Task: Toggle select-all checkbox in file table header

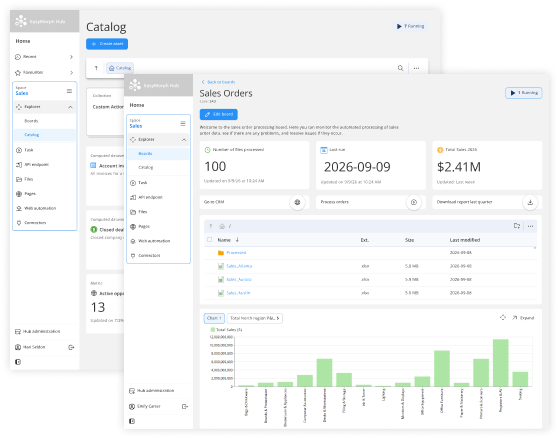Action: coord(209,240)
